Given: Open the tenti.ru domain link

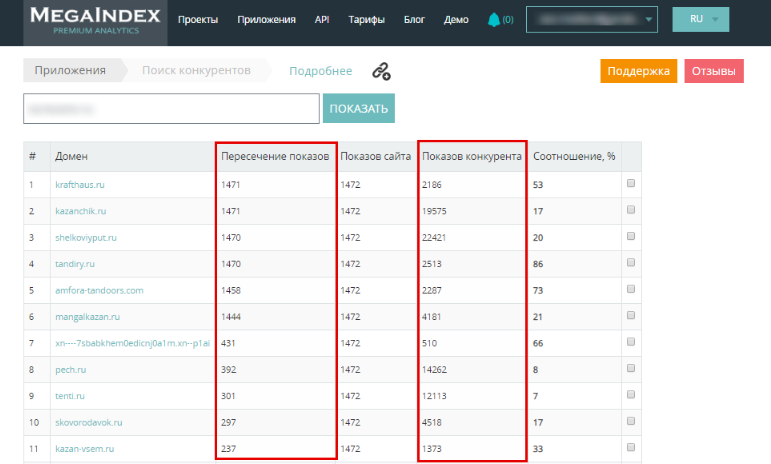Looking at the screenshot, I should [x=70, y=396].
